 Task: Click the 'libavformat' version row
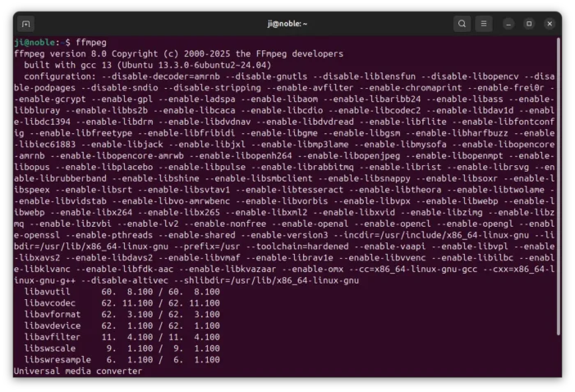tap(122, 315)
